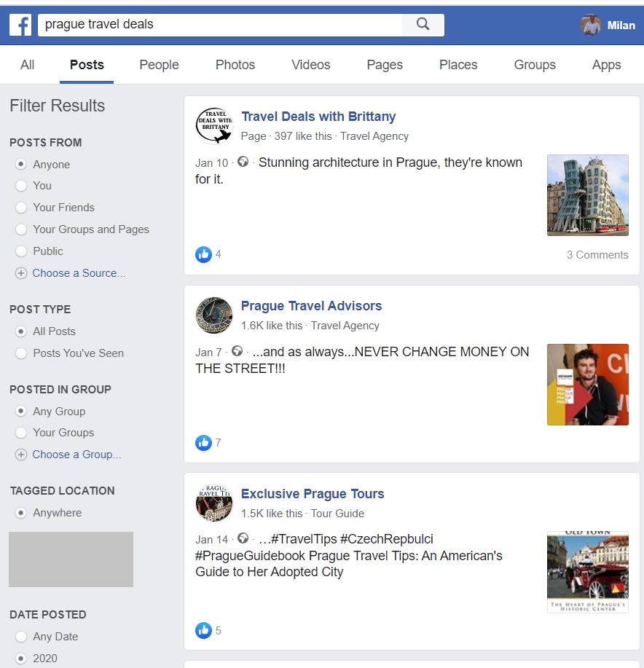
Task: Switch to the Posts tab
Action: (x=87, y=65)
